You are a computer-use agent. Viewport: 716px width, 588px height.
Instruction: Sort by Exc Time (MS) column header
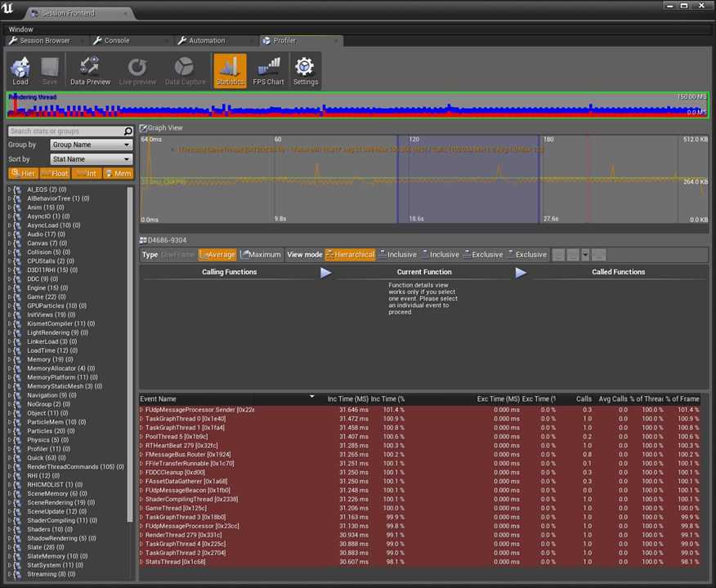499,399
